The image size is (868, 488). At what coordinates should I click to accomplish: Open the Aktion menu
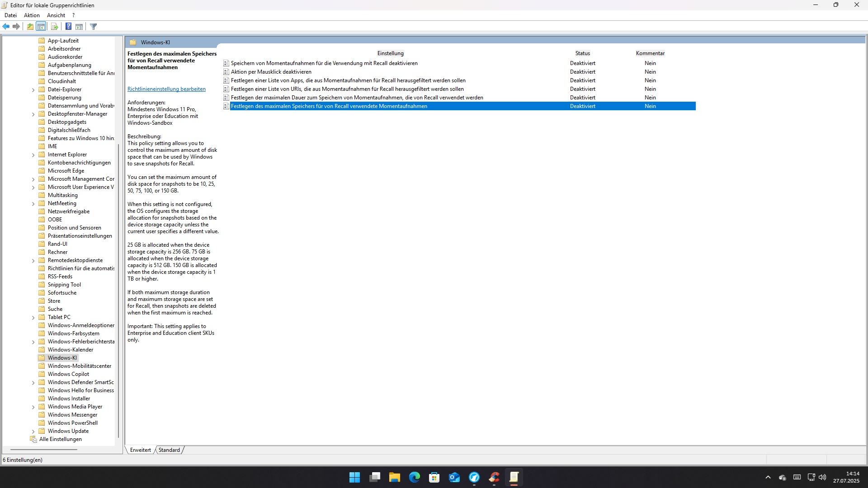32,15
